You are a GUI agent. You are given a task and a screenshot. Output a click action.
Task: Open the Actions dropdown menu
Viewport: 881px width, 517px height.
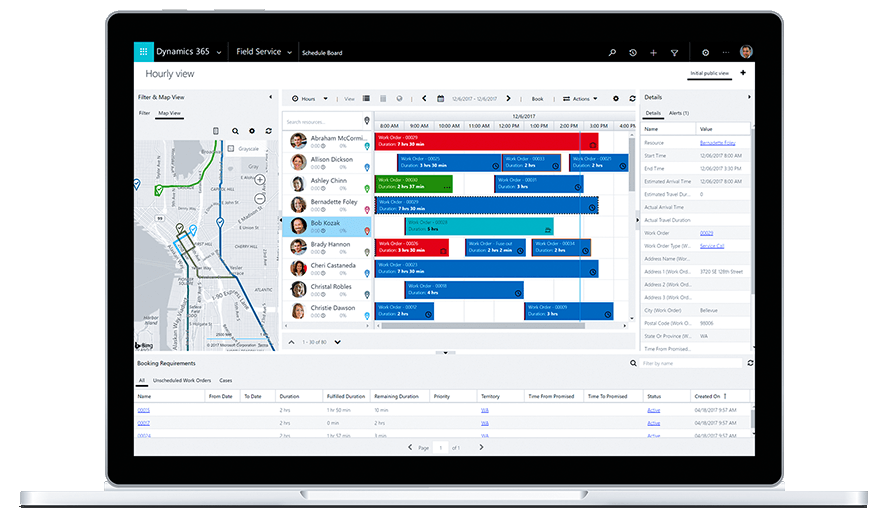581,99
